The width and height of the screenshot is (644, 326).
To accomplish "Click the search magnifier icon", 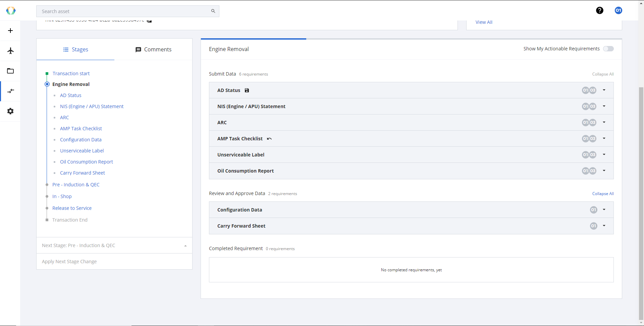I will tap(213, 11).
